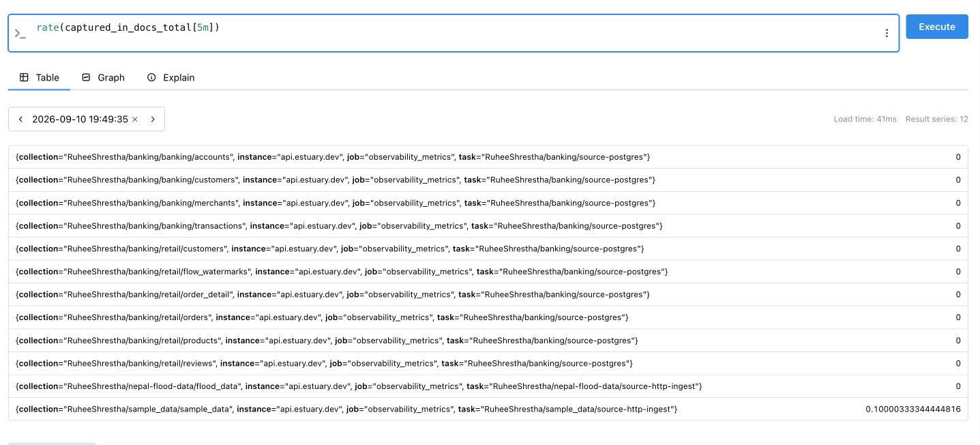Open the Explain tab
980x445 pixels.
click(171, 77)
